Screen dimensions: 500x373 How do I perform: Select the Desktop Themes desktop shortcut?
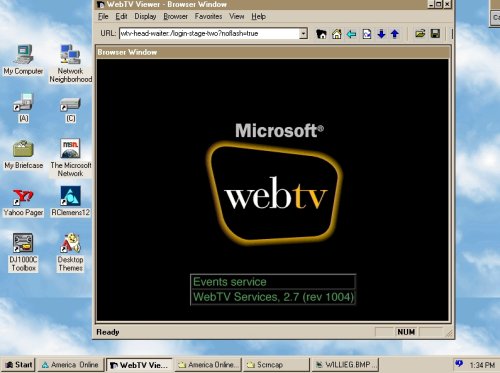[x=70, y=252]
